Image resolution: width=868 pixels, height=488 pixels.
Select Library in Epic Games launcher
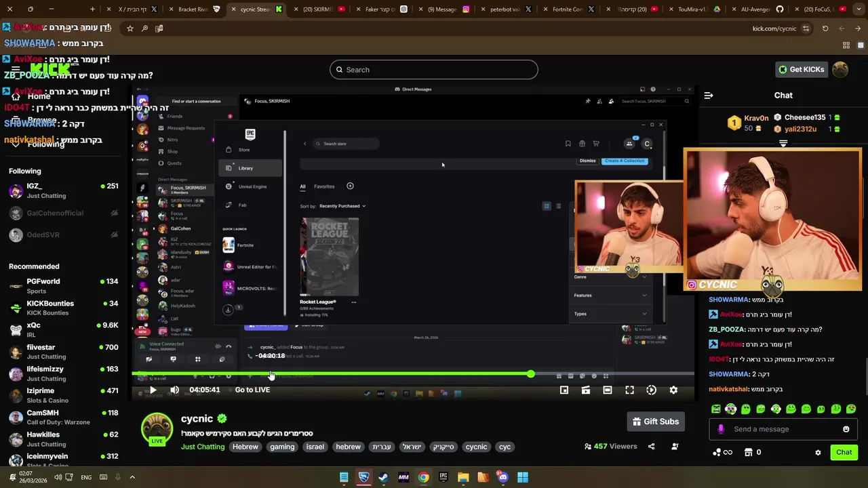(x=250, y=168)
